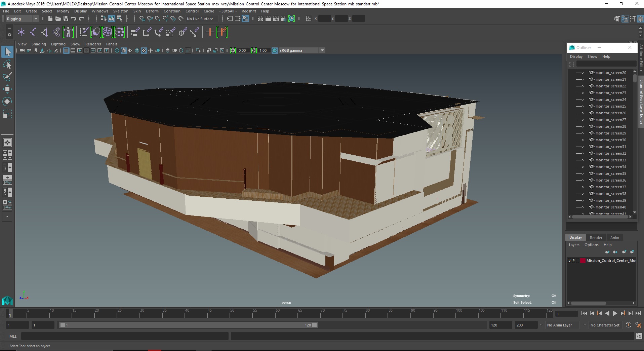Open the Layers menu in layer editor
This screenshot has width=644, height=351.
click(x=574, y=245)
